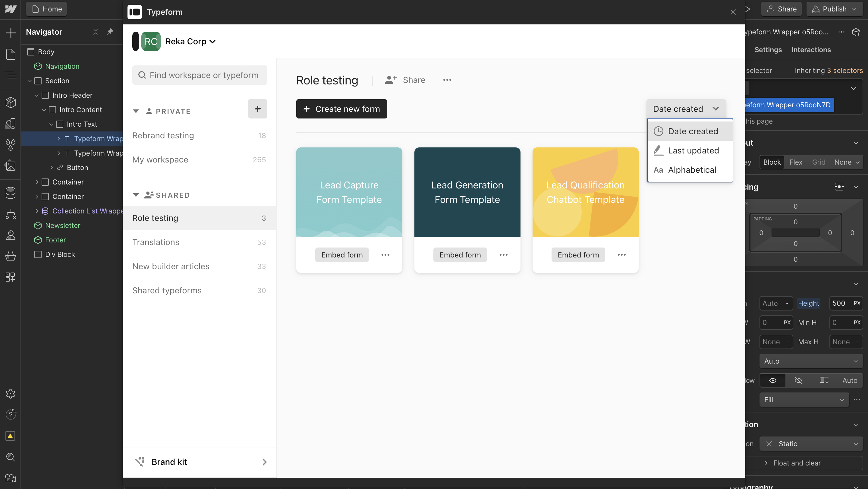Open the Components cube icon

[11, 103]
